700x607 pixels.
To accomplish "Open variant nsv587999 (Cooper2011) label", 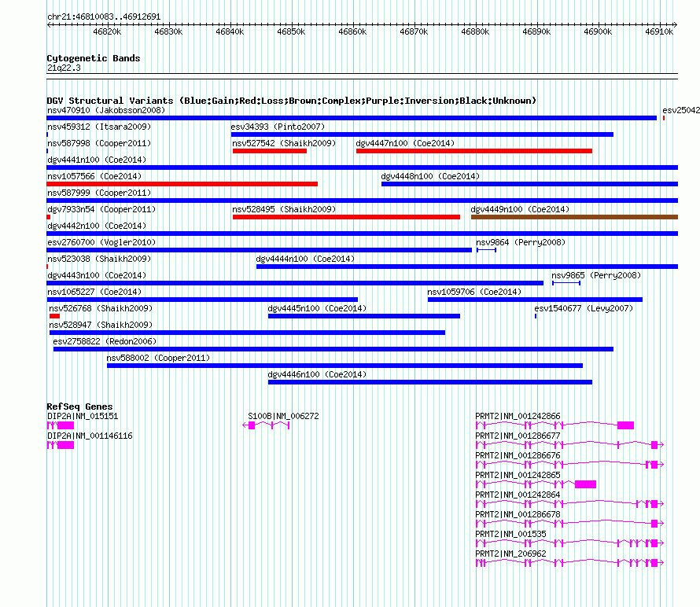I will coord(99,193).
